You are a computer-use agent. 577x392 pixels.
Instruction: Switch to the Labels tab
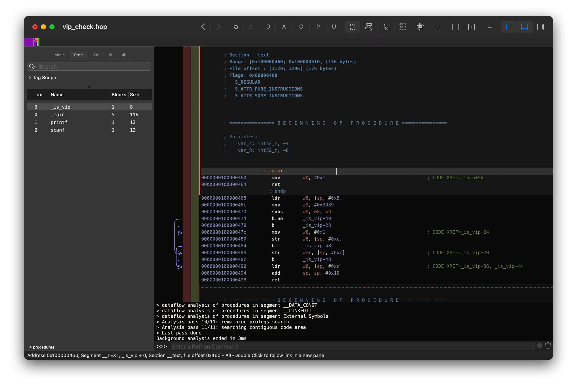[x=58, y=55]
